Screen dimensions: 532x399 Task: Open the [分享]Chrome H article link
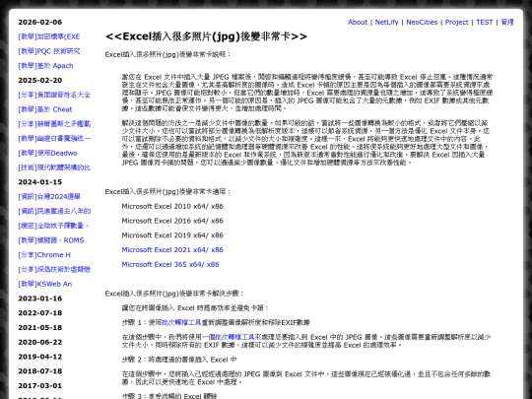click(x=44, y=255)
